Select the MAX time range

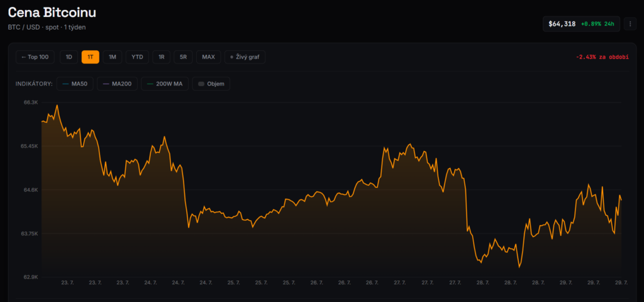tap(208, 57)
